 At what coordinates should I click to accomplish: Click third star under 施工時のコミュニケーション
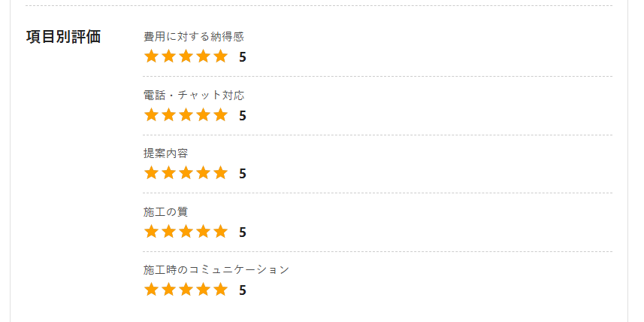(186, 289)
